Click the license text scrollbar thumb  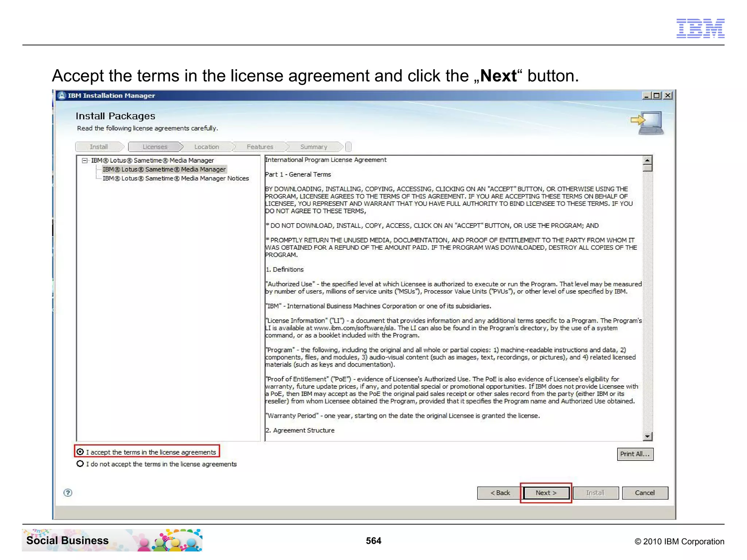tap(647, 168)
